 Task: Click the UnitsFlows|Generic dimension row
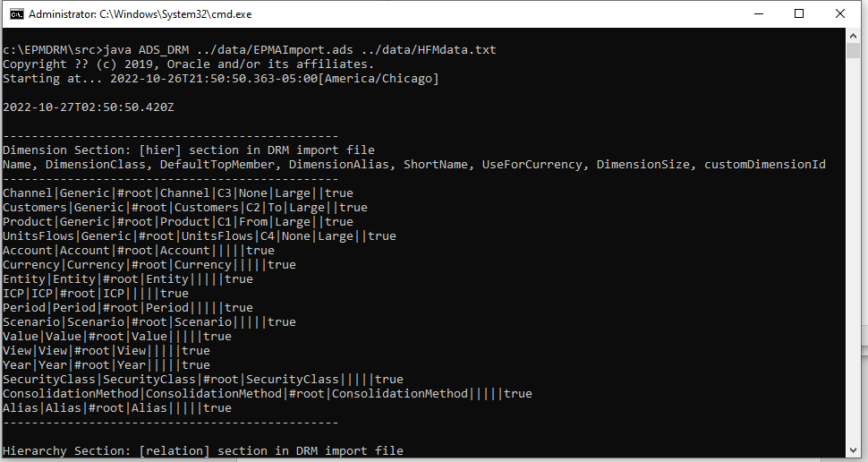(199, 236)
